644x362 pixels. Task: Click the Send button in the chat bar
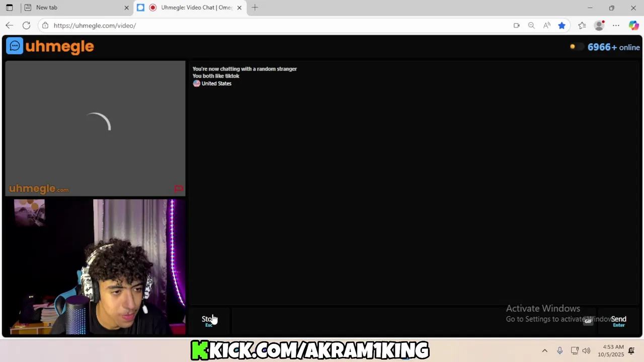point(618,321)
